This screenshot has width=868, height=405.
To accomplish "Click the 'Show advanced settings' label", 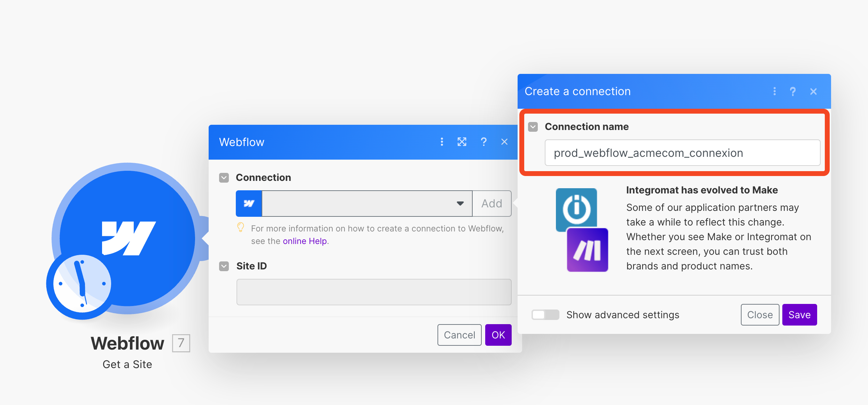I will point(623,315).
